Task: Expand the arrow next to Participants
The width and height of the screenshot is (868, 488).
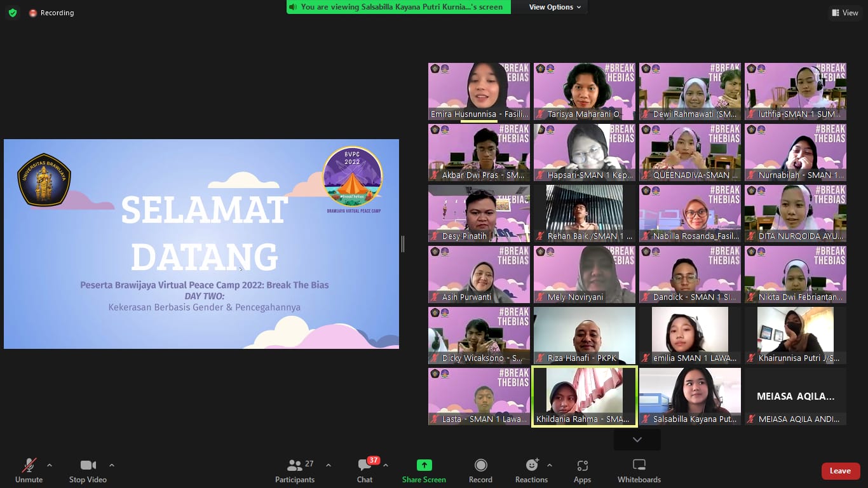Action: pos(329,465)
